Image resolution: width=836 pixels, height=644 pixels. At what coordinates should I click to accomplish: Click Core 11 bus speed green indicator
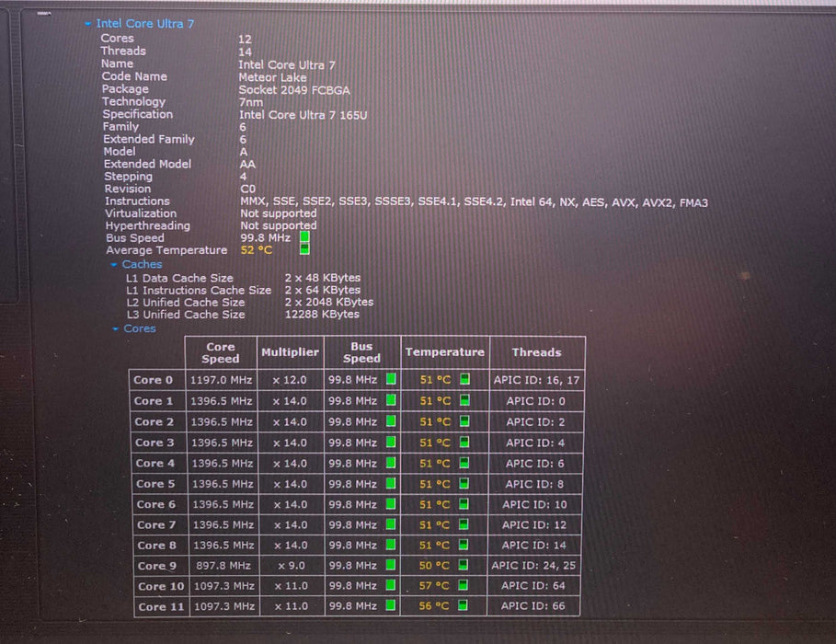(x=391, y=605)
